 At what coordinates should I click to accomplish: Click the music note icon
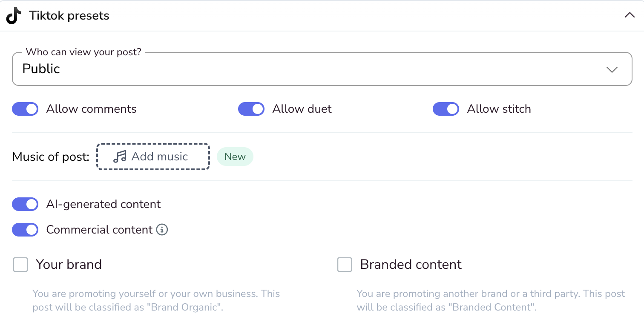120,157
